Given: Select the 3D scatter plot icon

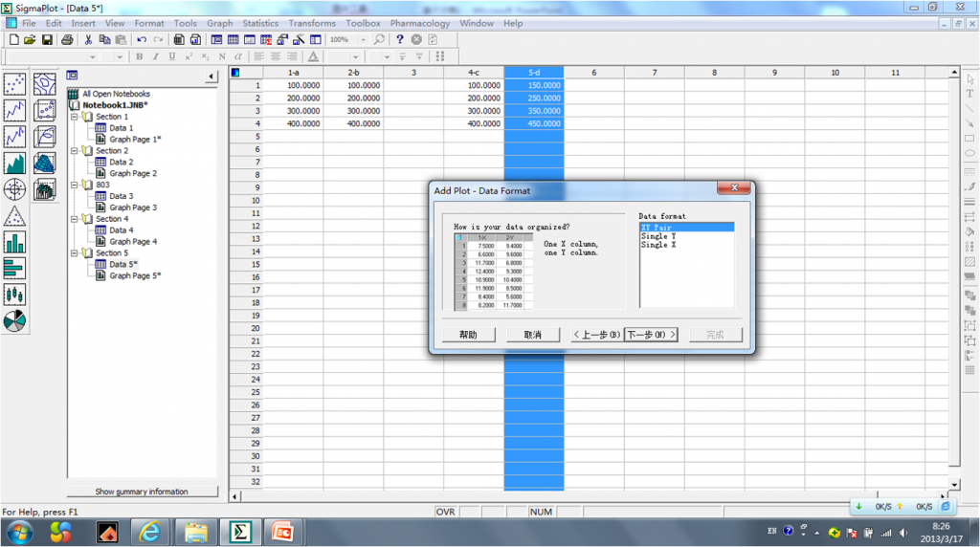Looking at the screenshot, I should coord(44,110).
